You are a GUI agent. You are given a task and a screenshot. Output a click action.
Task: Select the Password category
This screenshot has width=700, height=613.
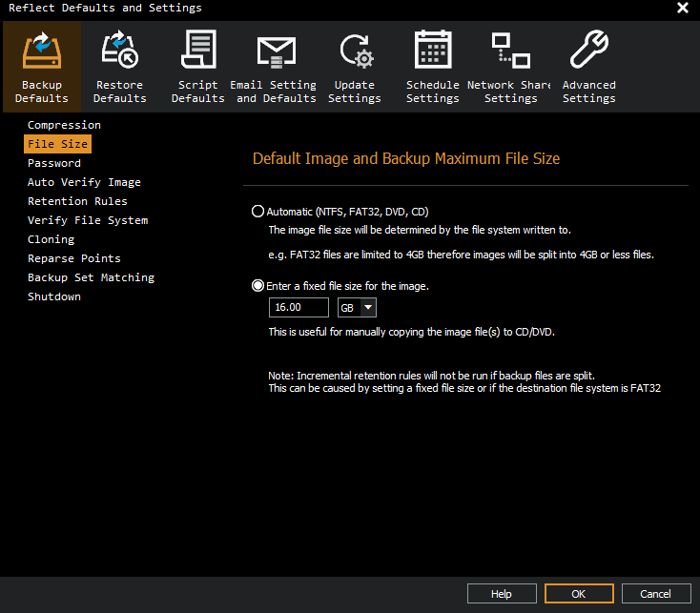pos(54,163)
